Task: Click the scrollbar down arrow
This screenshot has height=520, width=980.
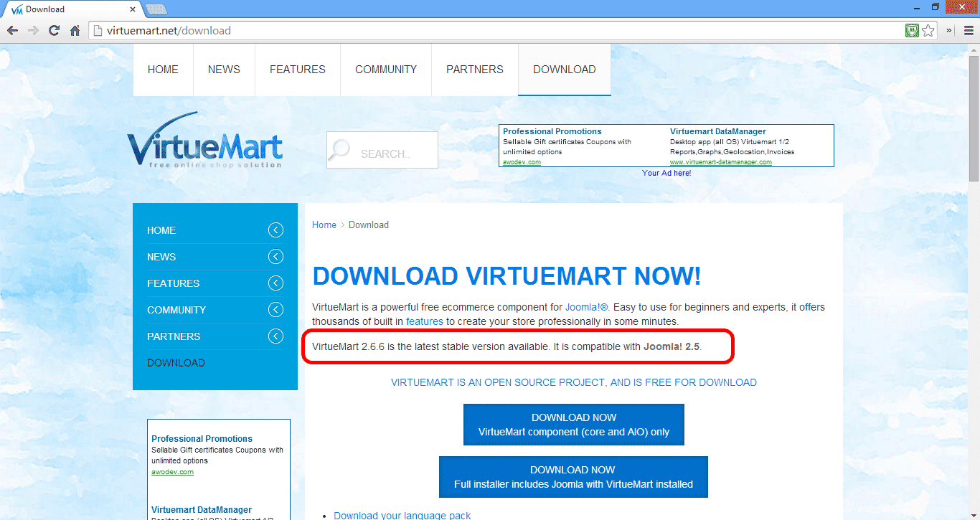Action: [974, 514]
